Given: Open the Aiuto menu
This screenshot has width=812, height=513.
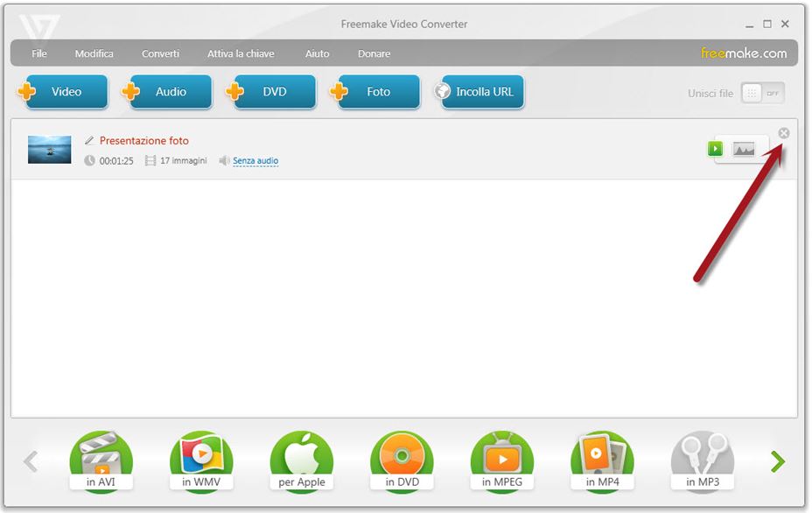Looking at the screenshot, I should 317,53.
